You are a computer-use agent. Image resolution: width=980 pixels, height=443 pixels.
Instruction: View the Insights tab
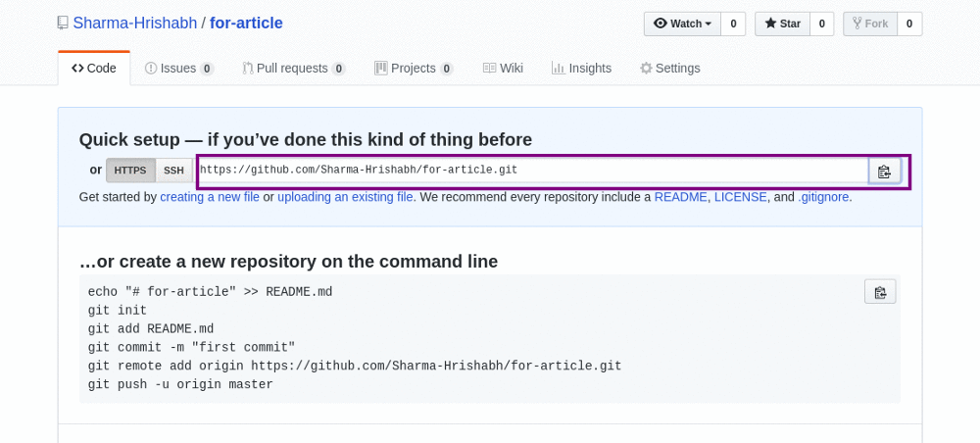(581, 68)
